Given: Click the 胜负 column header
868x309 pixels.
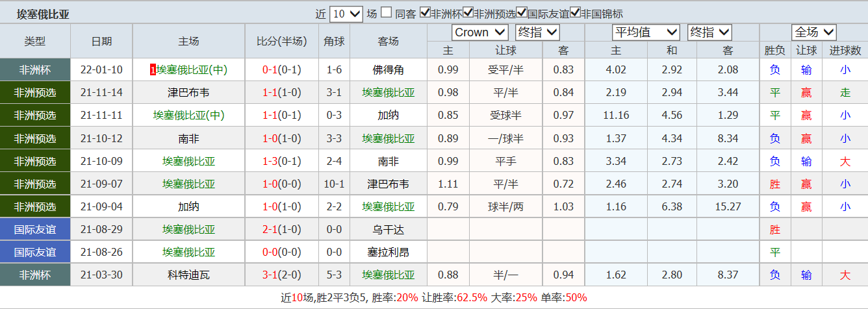Looking at the screenshot, I should pyautogui.click(x=774, y=51).
